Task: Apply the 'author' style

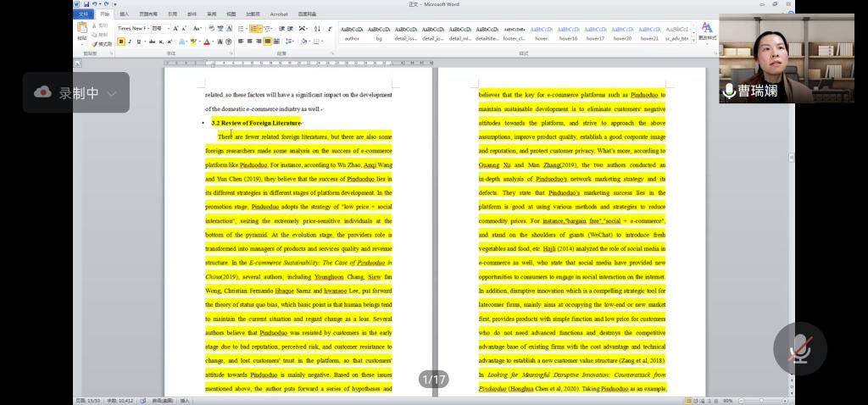Action: (352, 32)
